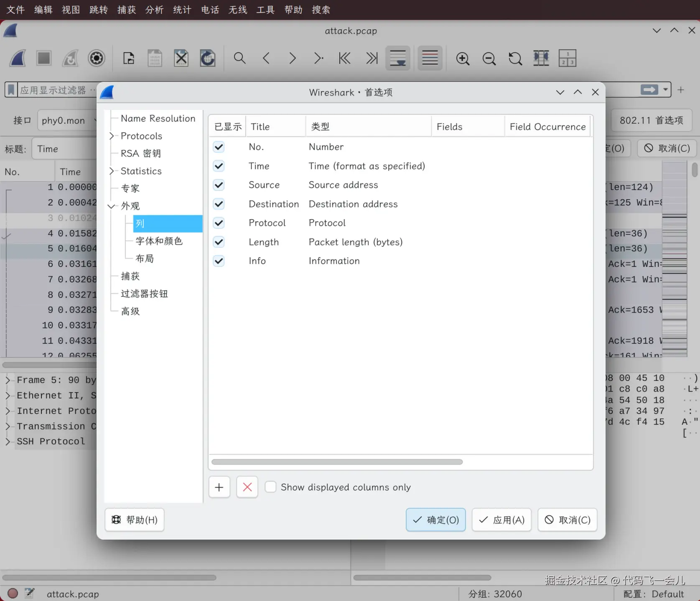Uncheck the No. column display checkbox
This screenshot has height=601, width=700.
[x=219, y=147]
